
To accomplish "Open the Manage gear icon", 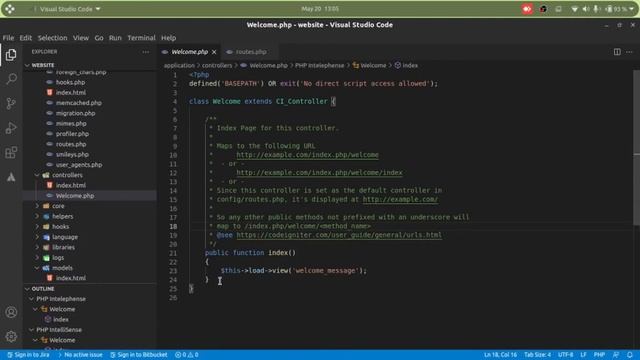I will point(11,336).
